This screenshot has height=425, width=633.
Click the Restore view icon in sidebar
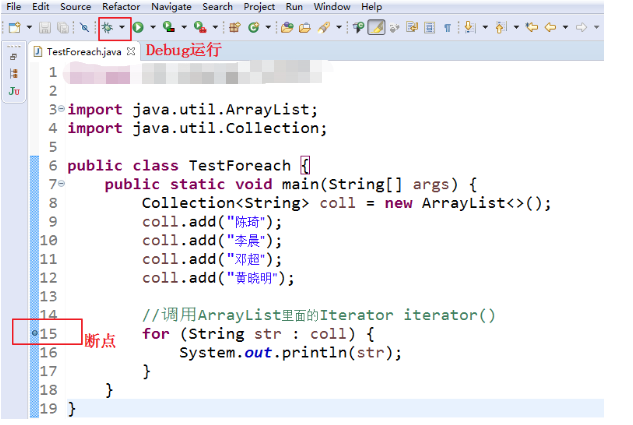[x=13, y=57]
